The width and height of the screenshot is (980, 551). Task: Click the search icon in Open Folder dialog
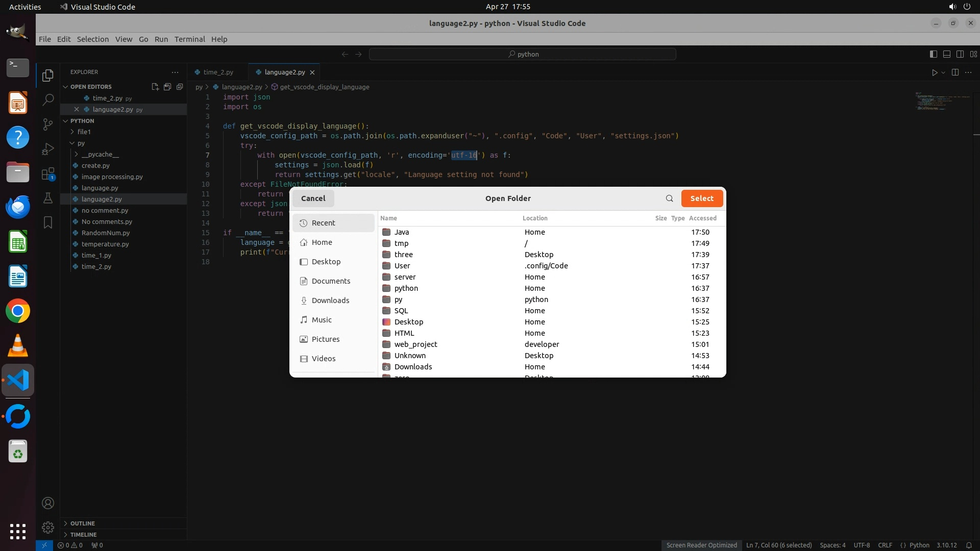coord(669,198)
